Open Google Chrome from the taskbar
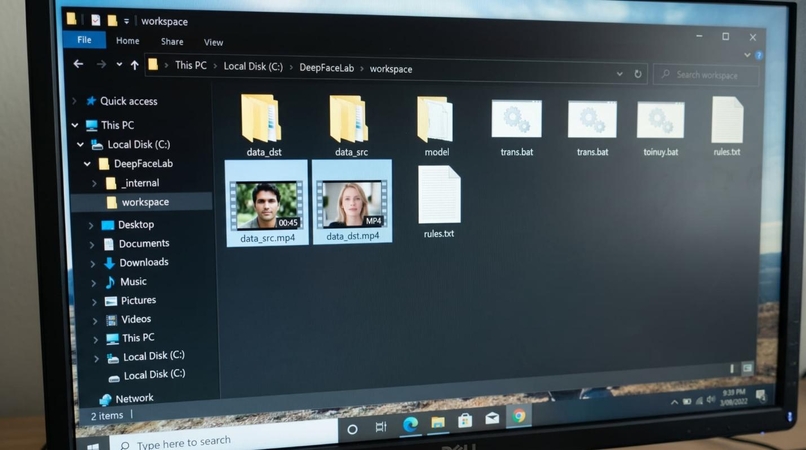 click(x=519, y=416)
